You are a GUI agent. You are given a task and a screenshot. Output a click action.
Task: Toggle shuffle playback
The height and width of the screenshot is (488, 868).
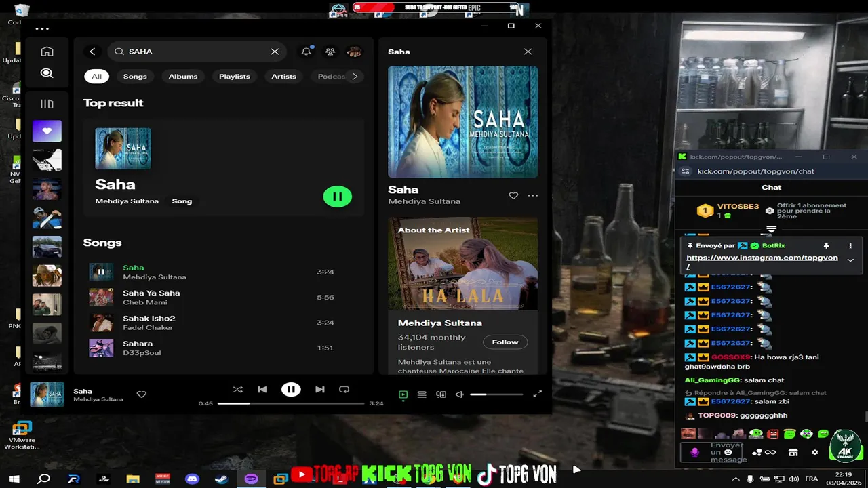[237, 390]
